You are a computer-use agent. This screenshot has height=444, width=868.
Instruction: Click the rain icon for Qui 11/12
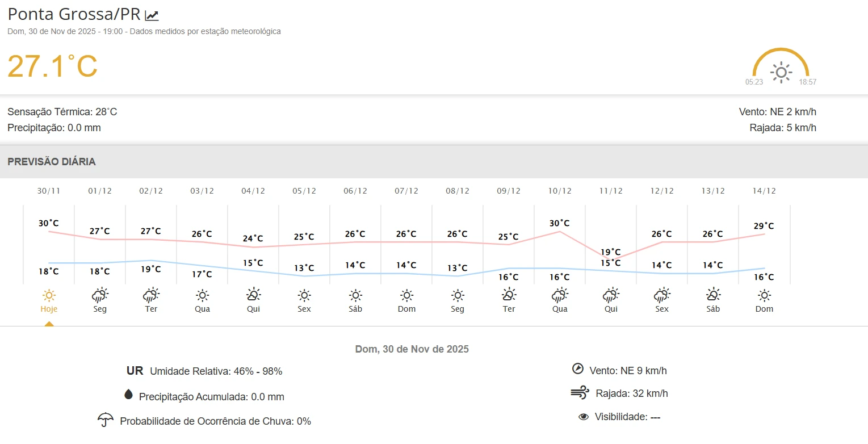[x=611, y=295]
